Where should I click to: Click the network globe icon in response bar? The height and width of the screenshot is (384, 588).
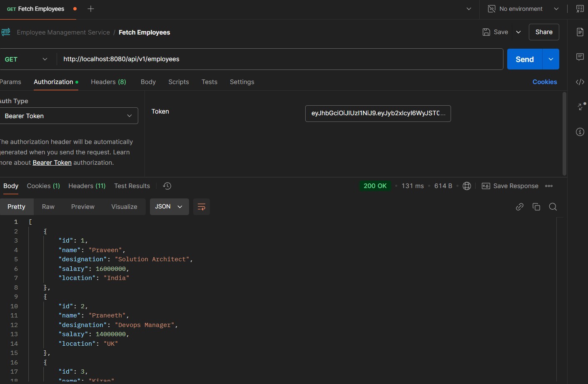(467, 186)
